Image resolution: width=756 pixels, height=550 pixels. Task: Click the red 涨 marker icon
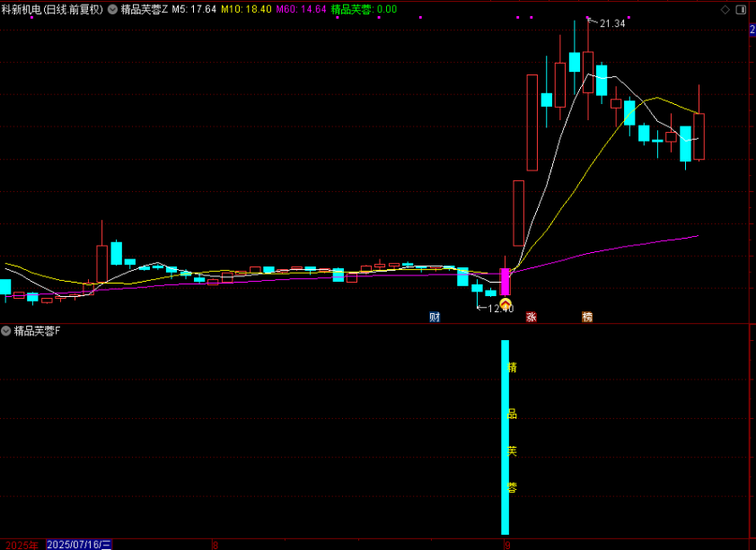tap(531, 317)
